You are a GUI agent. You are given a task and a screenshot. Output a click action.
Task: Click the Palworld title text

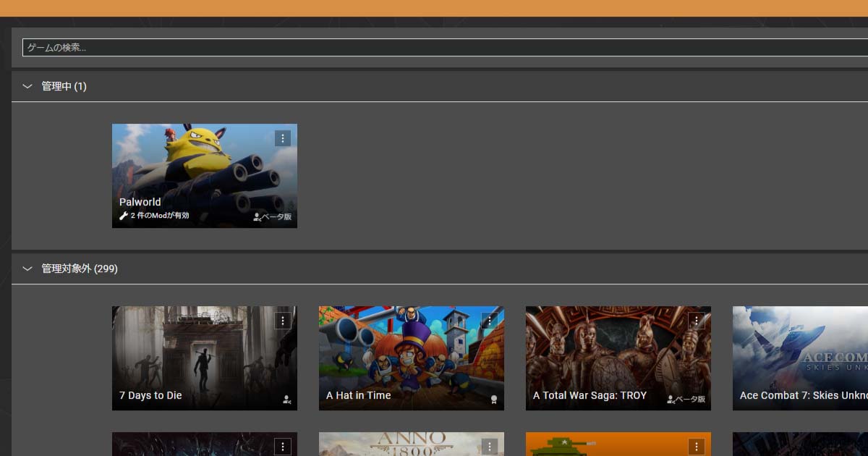(140, 202)
